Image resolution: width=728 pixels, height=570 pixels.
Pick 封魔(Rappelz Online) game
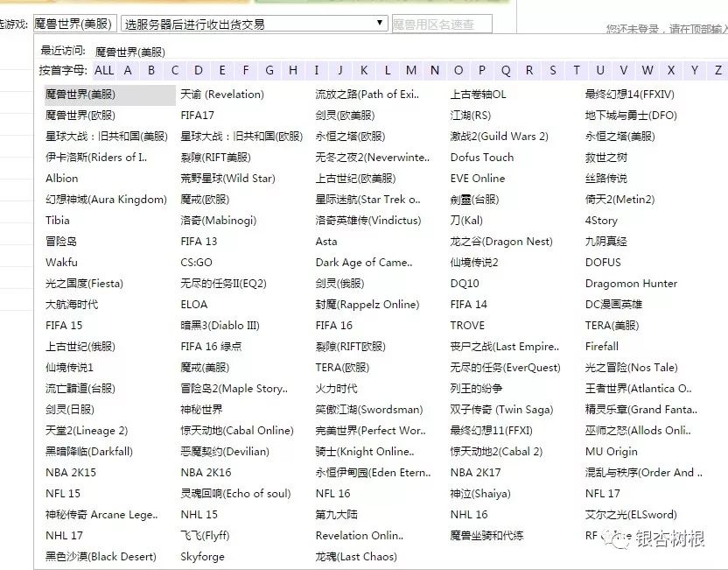(367, 305)
